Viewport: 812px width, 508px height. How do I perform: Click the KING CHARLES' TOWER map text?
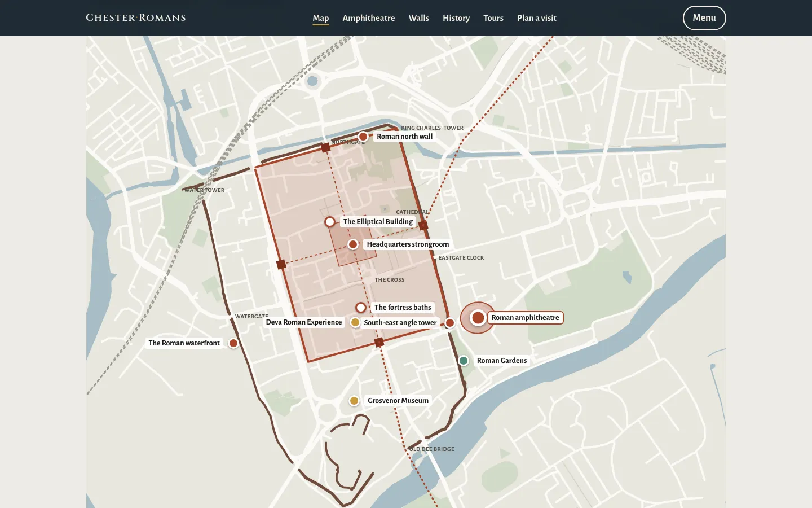[x=433, y=128]
